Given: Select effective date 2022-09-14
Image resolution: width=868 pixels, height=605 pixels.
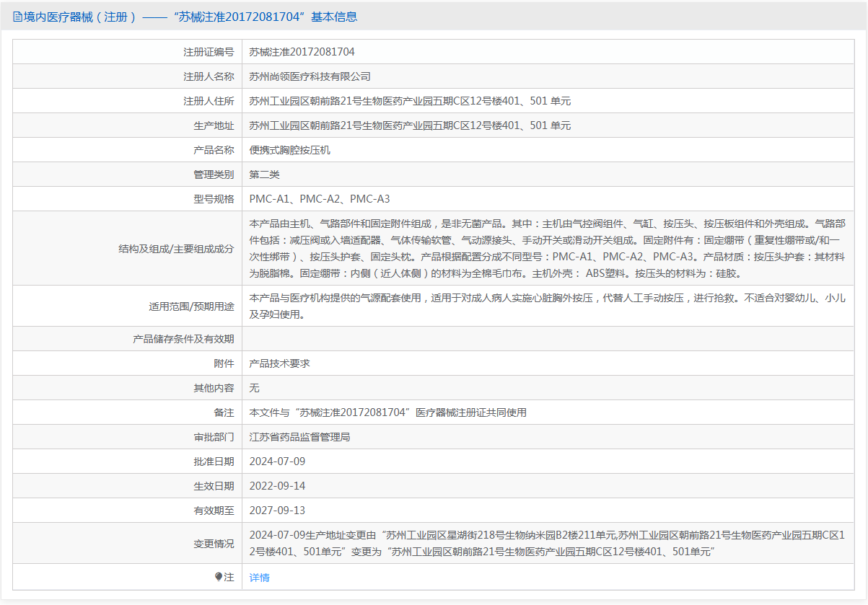Looking at the screenshot, I should [277, 486].
